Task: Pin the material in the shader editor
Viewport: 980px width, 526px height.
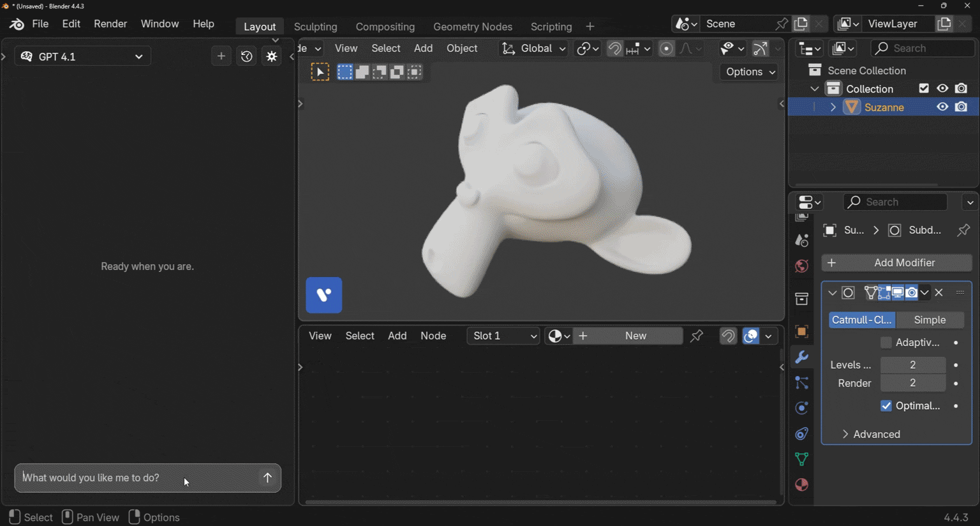Action: [x=697, y=336]
